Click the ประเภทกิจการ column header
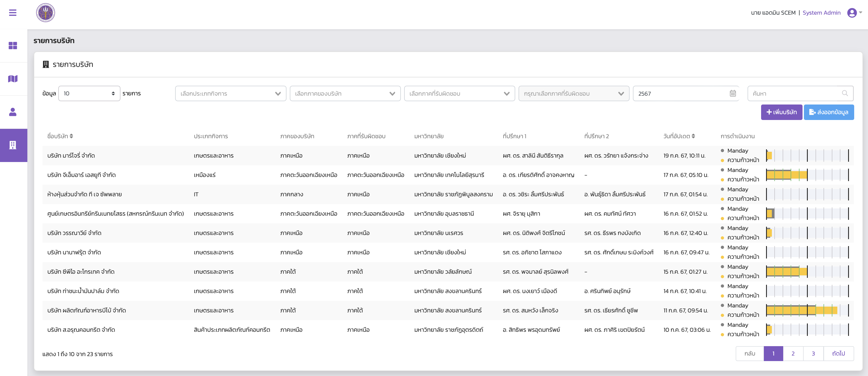 point(211,136)
